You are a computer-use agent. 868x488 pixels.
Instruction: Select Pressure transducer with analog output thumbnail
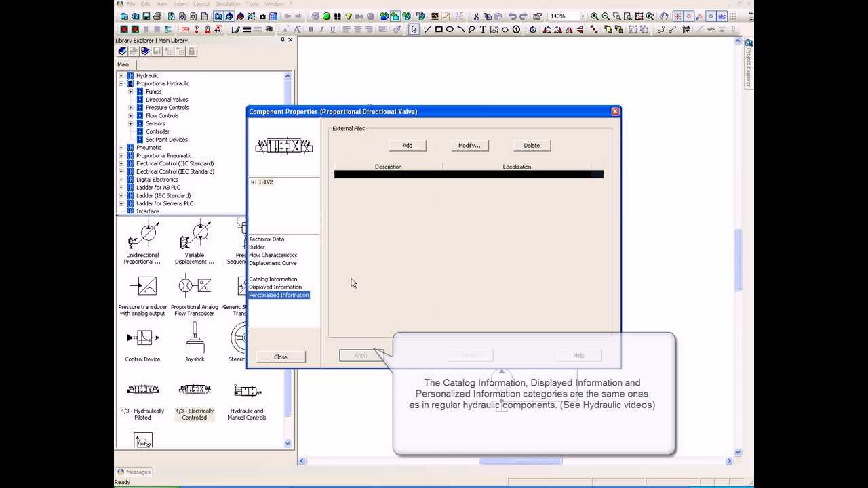[x=142, y=296]
